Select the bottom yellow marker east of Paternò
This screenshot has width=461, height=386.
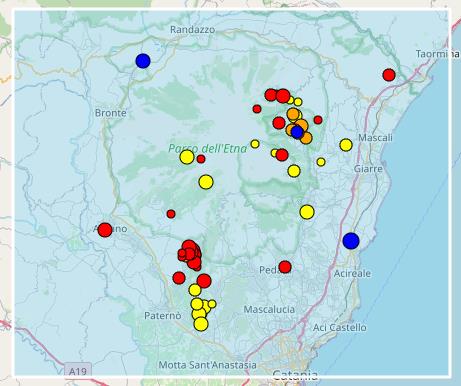tap(201, 324)
